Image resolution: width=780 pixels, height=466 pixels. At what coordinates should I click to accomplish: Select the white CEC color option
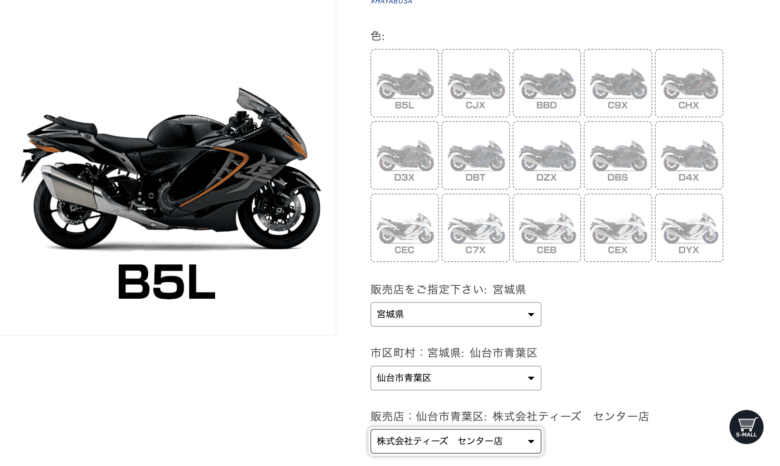coord(404,228)
